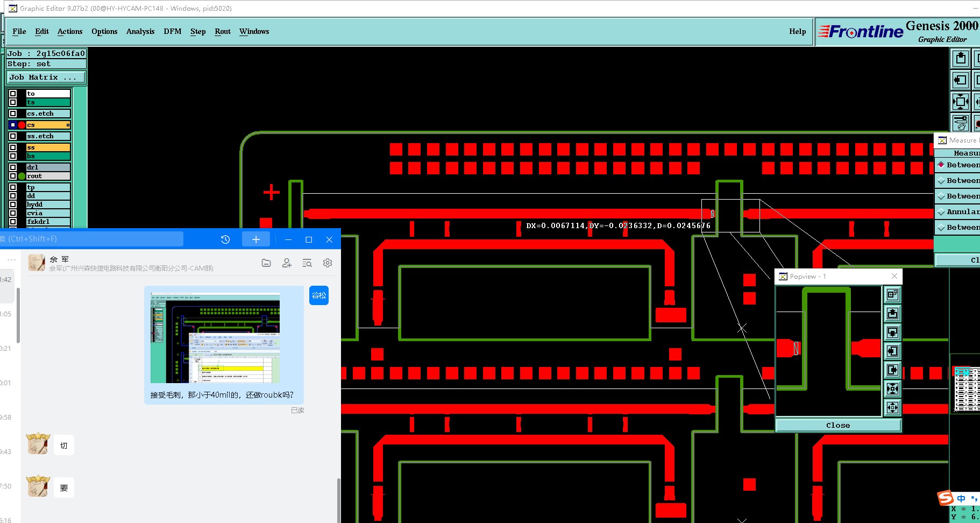Select Annular measure radio option
This screenshot has width=980, height=523.
(x=941, y=212)
